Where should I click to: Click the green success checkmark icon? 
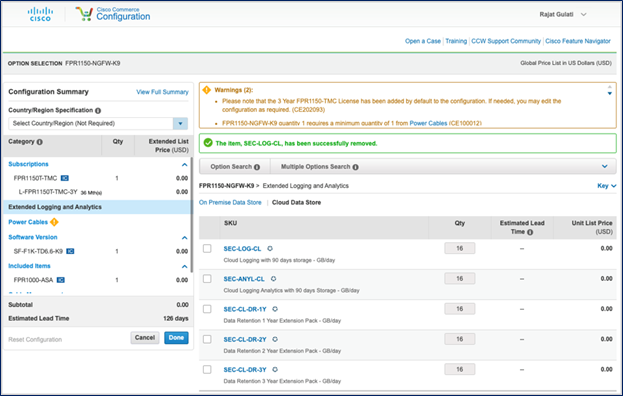[208, 143]
